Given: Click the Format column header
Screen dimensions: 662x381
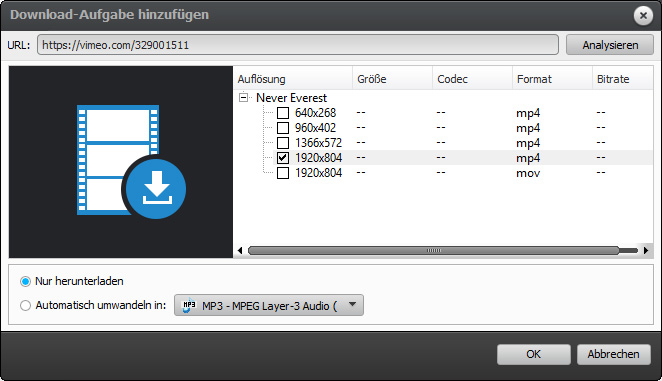Looking at the screenshot, I should [552, 79].
